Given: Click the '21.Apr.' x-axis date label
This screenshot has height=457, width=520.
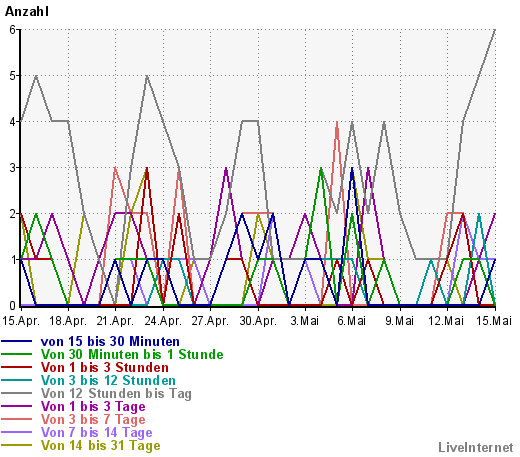Looking at the screenshot, I should [115, 321].
